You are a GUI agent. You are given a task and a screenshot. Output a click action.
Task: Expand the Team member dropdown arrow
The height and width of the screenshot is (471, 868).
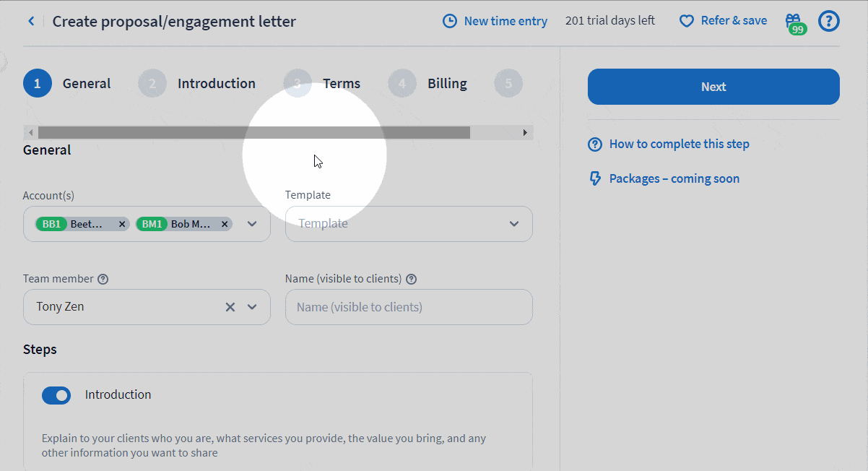tap(252, 307)
